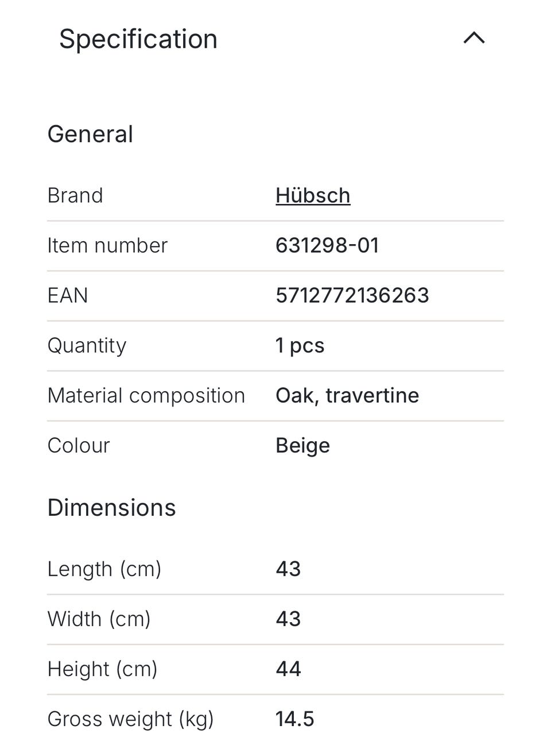Click the Length (cm) label

pos(104,569)
